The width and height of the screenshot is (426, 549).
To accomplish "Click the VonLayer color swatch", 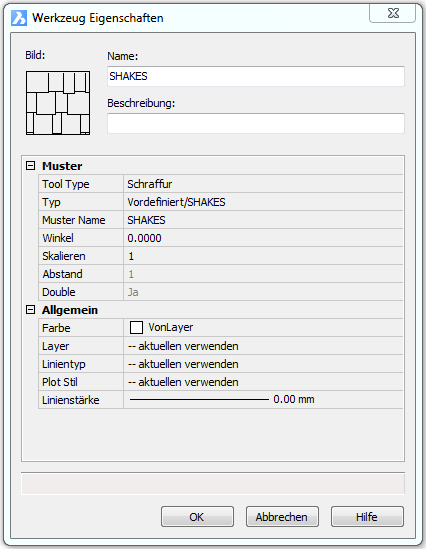I will pyautogui.click(x=137, y=328).
